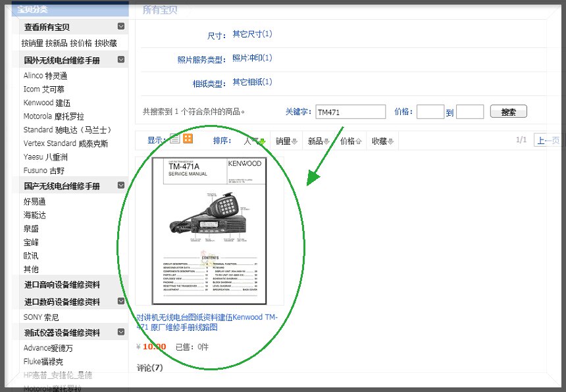The width and height of the screenshot is (566, 392).
Task: Filter by 照片冲印(1)
Action: pos(252,58)
